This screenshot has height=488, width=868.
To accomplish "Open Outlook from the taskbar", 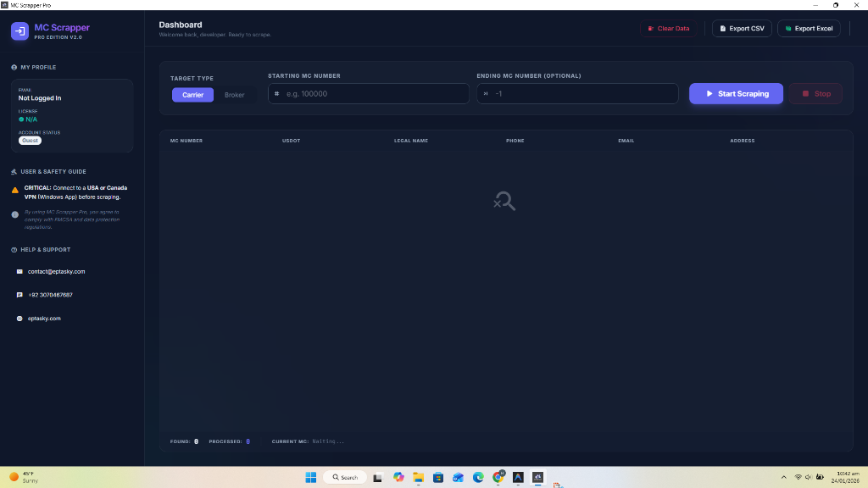I will tap(458, 477).
